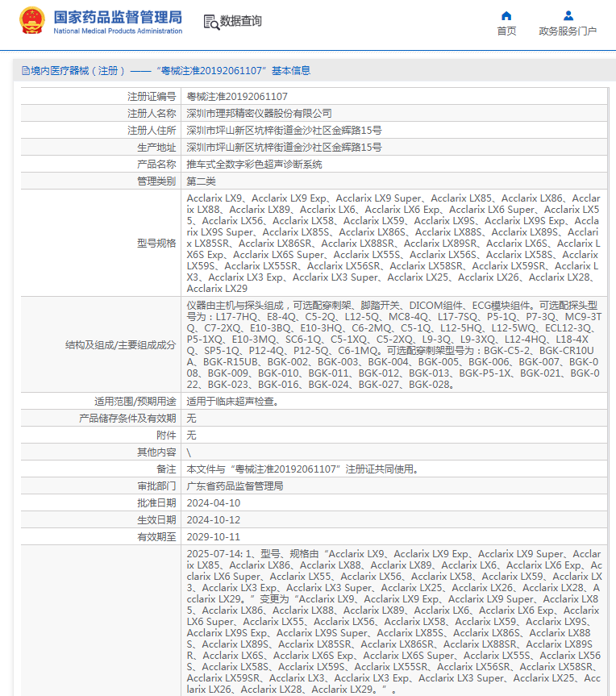
Task: Click the document icon before 境内医疗器械
Action: 26,71
